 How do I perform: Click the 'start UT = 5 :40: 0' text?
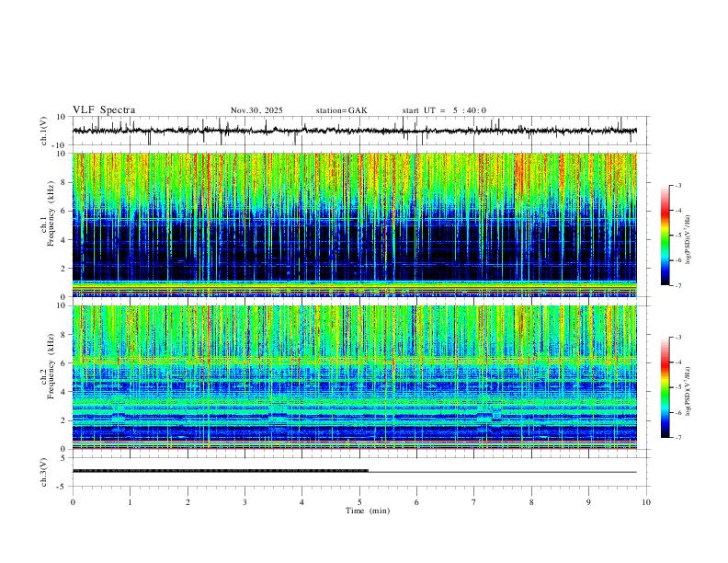coord(444,110)
